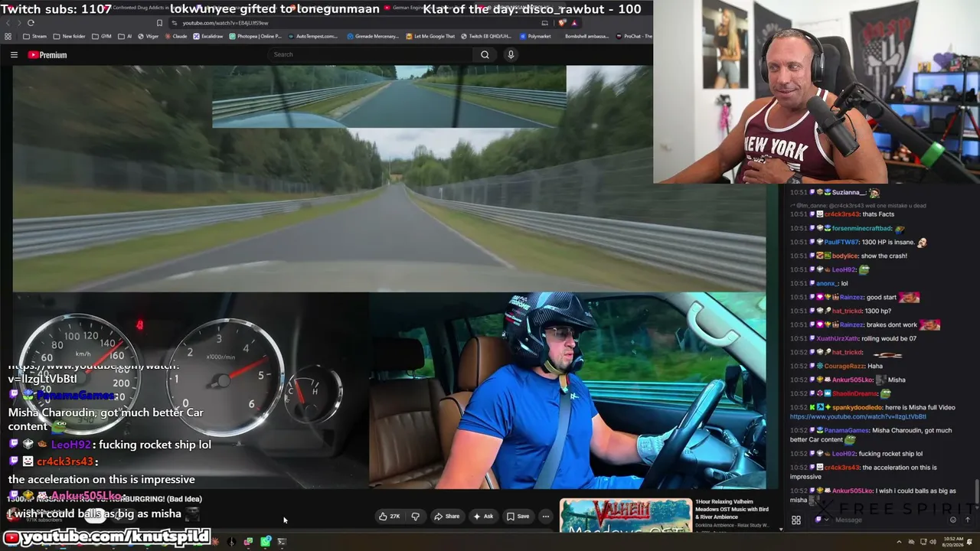Image resolution: width=980 pixels, height=551 pixels.
Task: Open the Grenade Mercenary bookmark
Action: coord(372,36)
